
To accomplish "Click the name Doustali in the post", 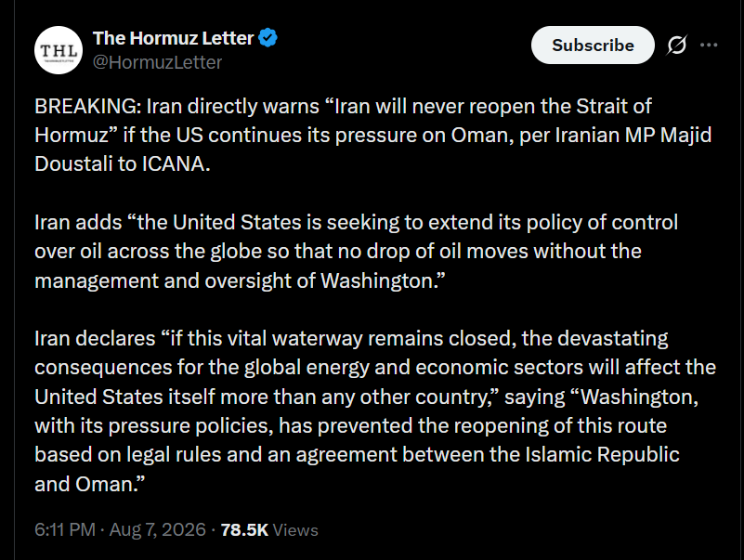I will pos(73,163).
